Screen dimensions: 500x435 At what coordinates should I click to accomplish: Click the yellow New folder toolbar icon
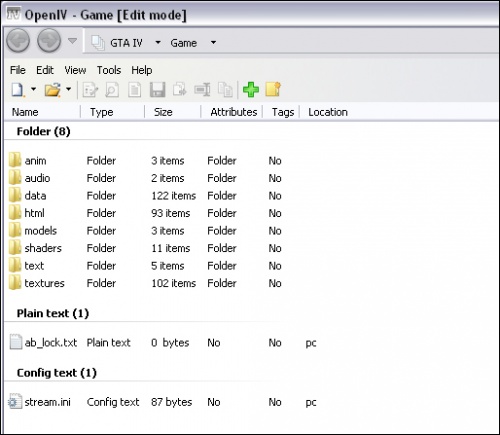point(273,89)
